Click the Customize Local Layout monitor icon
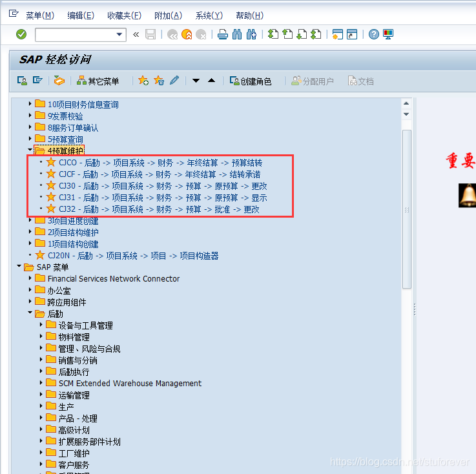Viewport: 476px width, 474px height. 388,34
